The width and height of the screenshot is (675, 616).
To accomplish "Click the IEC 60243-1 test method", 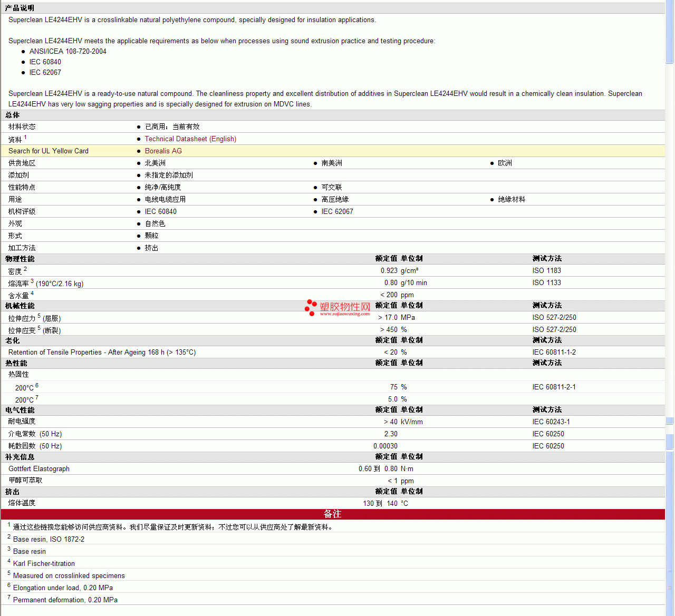I will point(551,422).
